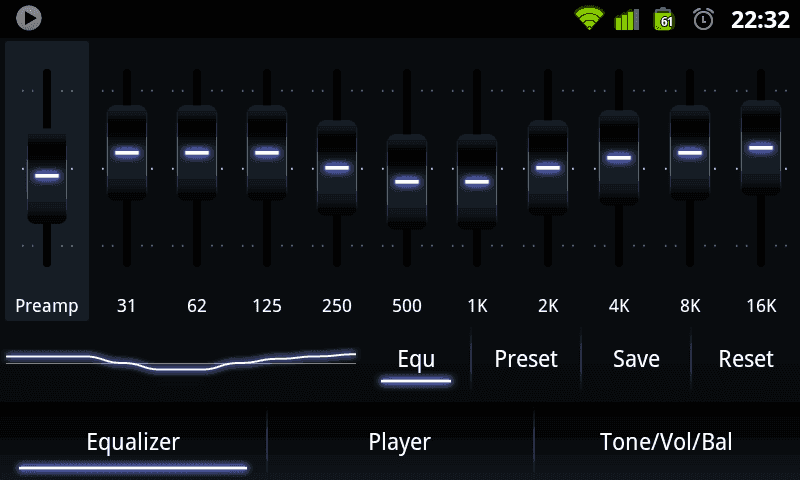800x480 pixels.
Task: Save the current equalizer settings
Action: pyautogui.click(x=636, y=360)
